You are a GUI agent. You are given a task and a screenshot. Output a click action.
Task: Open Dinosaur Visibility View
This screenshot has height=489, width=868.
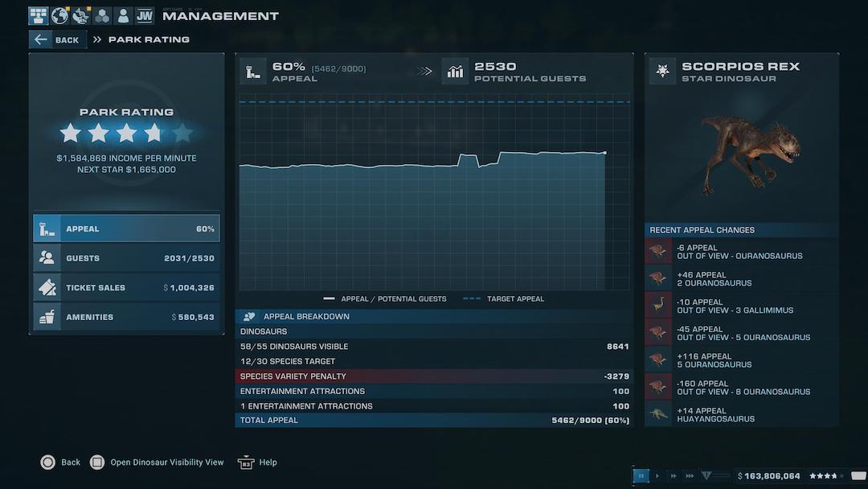point(158,462)
